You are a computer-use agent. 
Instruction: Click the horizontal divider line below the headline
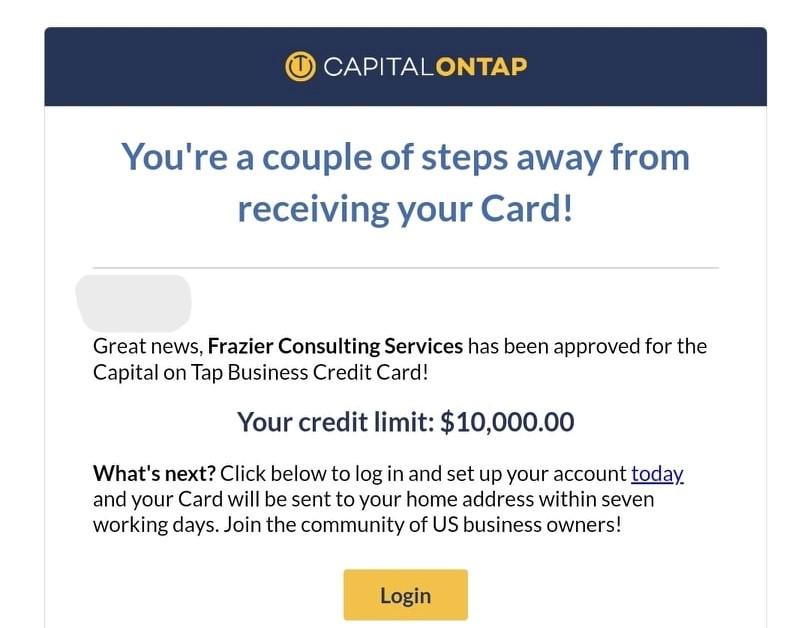point(405,268)
